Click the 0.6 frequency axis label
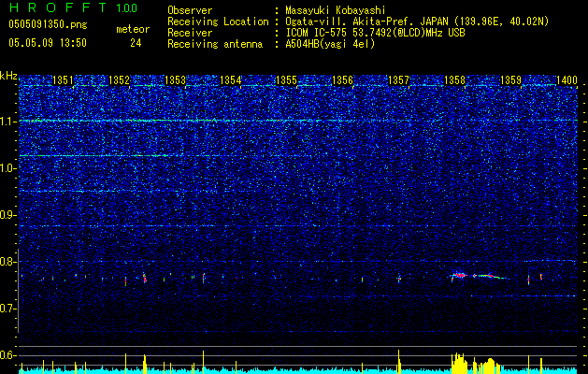Image resolution: width=588 pixels, height=374 pixels. tap(8, 355)
